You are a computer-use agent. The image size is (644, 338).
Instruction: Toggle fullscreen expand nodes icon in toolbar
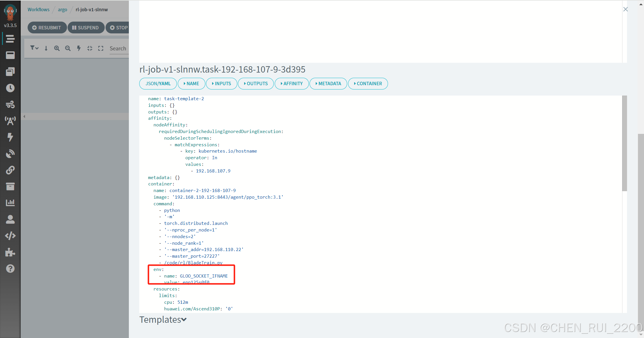pos(100,48)
